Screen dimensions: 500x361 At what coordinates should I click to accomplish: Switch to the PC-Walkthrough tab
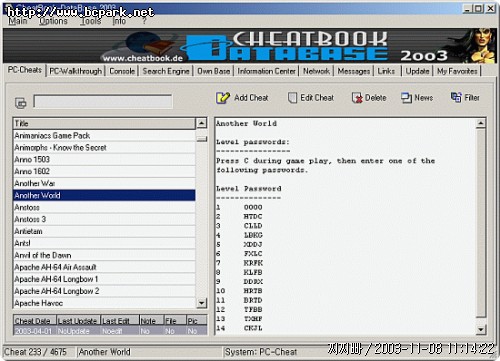click(x=76, y=71)
